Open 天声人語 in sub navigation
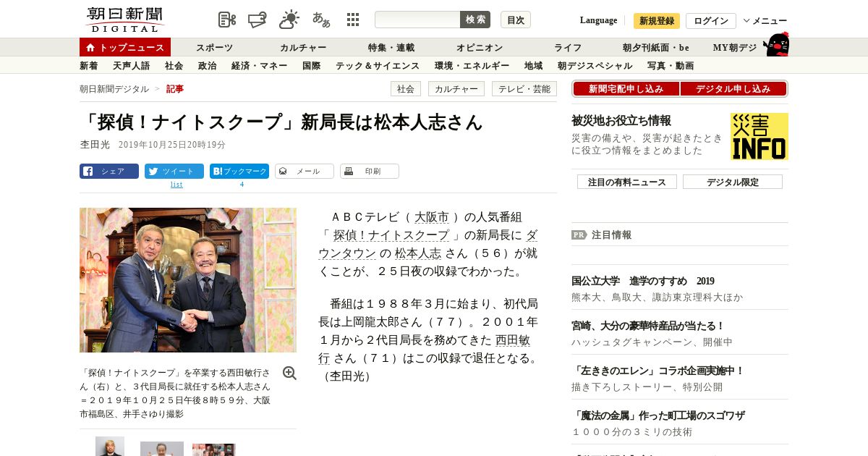The width and height of the screenshot is (868, 456). point(132,66)
